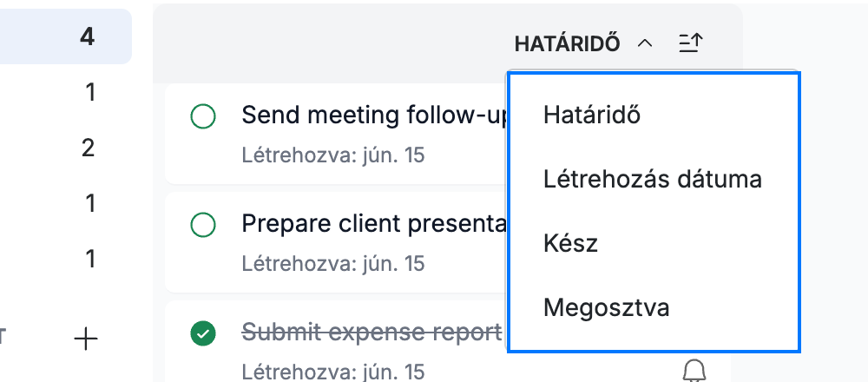The width and height of the screenshot is (868, 382).
Task: Choose Létrehozás dátuma sort option
Action: [654, 180]
